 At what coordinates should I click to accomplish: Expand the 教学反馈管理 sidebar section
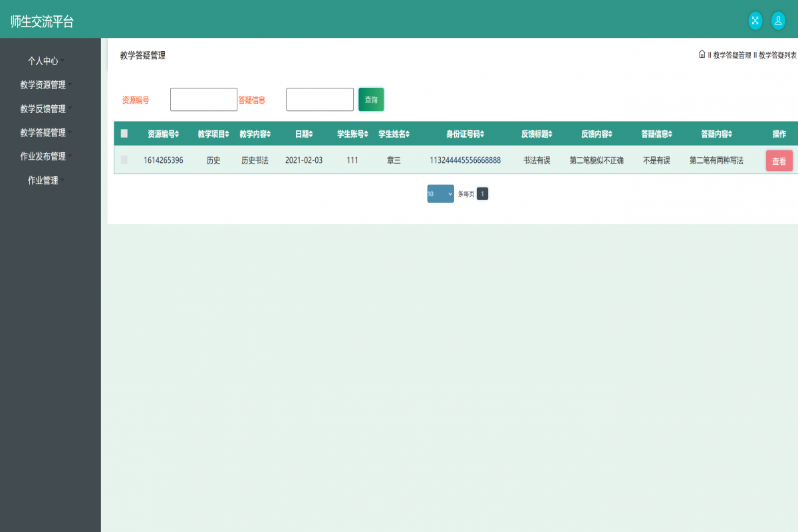[x=43, y=108]
